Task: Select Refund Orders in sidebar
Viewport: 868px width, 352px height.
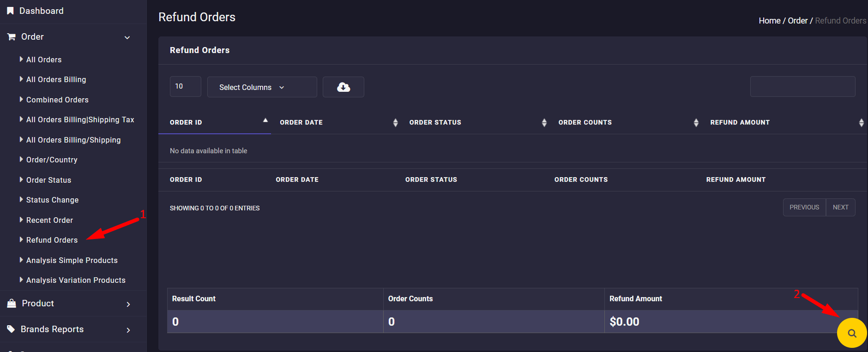Action: (52, 240)
